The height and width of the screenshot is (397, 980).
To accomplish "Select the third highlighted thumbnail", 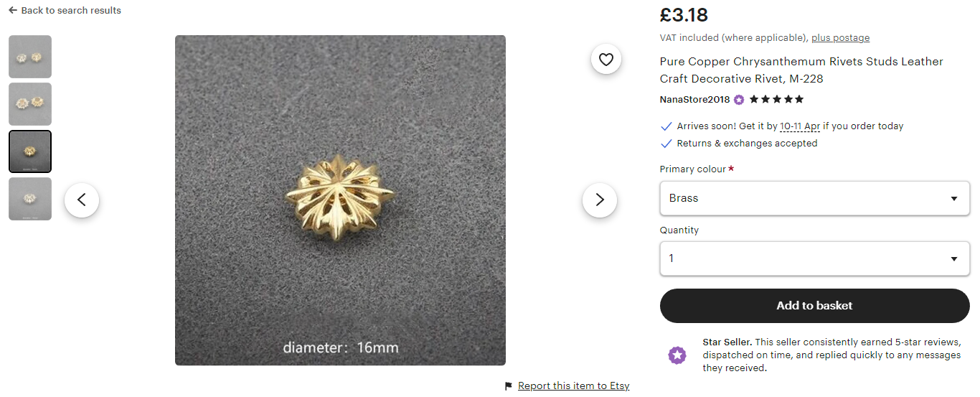I will coord(30,151).
